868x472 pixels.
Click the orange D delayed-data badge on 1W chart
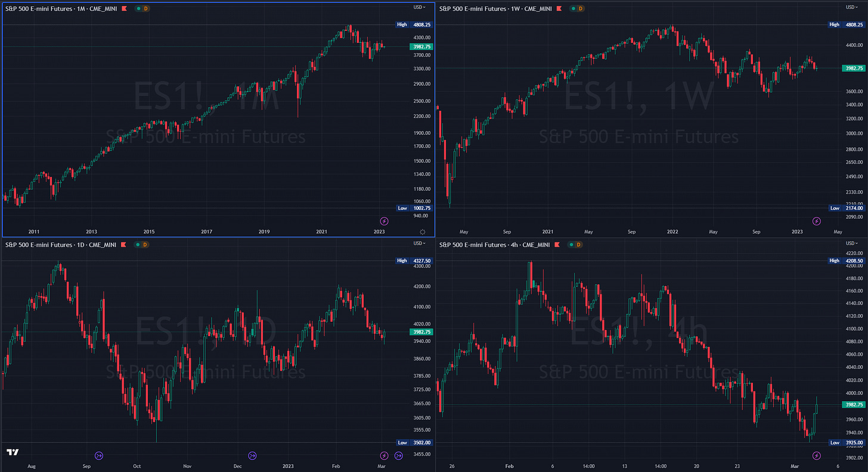coord(581,9)
